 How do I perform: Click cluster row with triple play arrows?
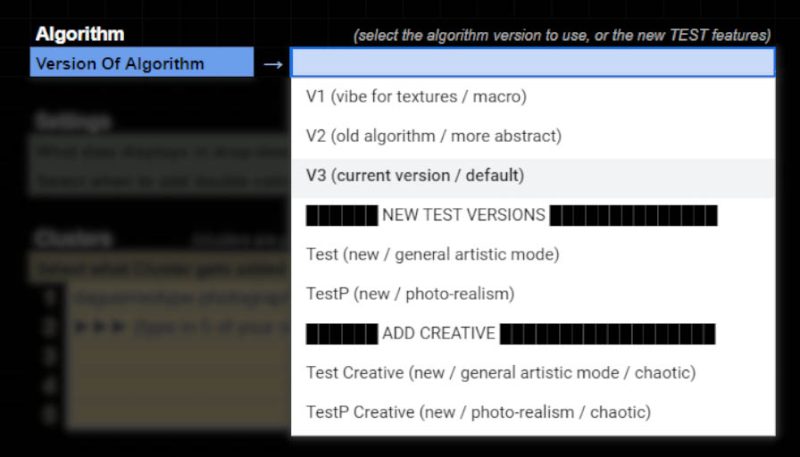click(179, 327)
